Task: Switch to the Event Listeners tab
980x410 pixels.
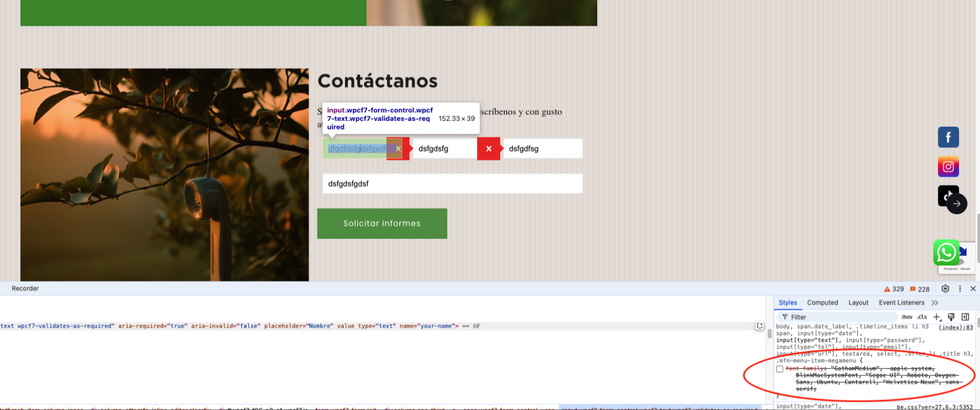Action: (x=902, y=303)
